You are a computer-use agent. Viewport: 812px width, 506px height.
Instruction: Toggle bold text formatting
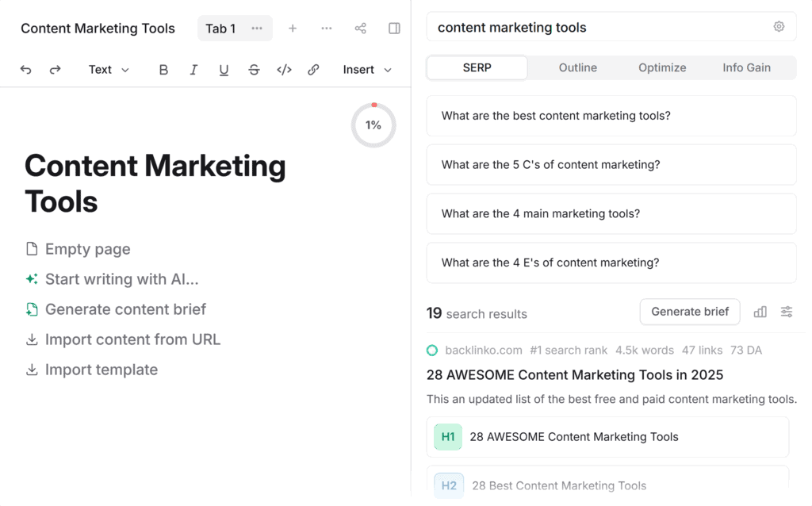click(163, 70)
